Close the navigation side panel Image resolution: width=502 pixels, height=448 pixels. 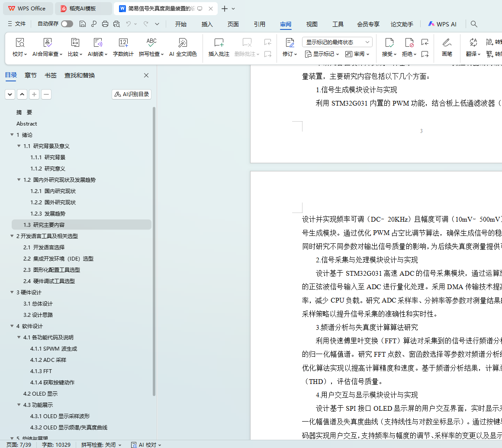(x=146, y=76)
